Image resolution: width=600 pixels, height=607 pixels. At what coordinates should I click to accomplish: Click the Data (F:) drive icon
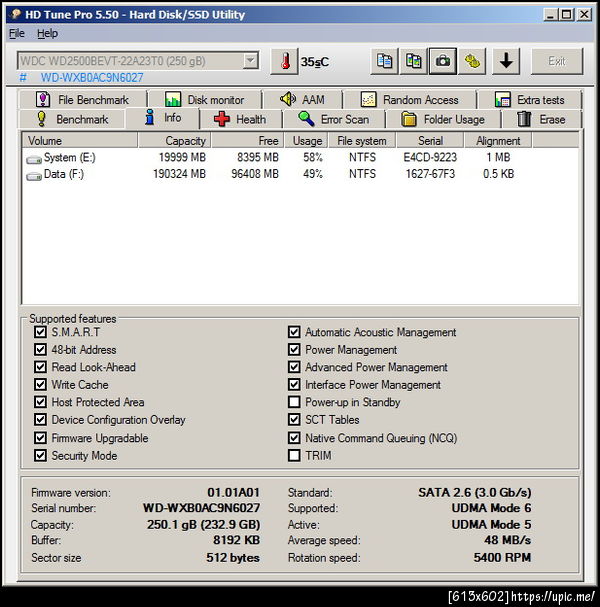tap(34, 176)
